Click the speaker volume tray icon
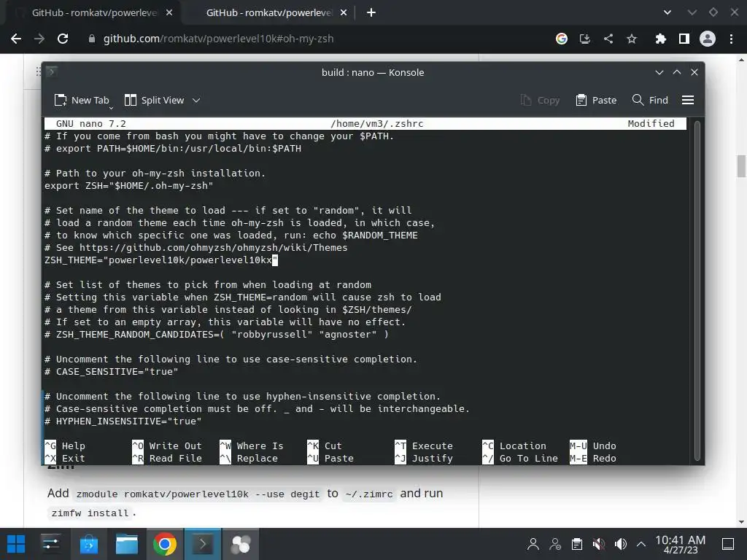This screenshot has height=560, width=747. tap(620, 544)
